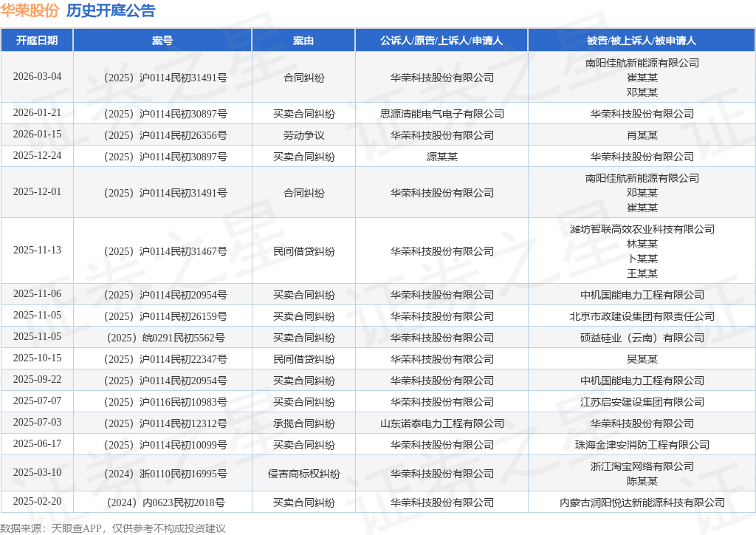756x535 pixels.
Task: Select the 案号 column header
Action: click(x=162, y=41)
